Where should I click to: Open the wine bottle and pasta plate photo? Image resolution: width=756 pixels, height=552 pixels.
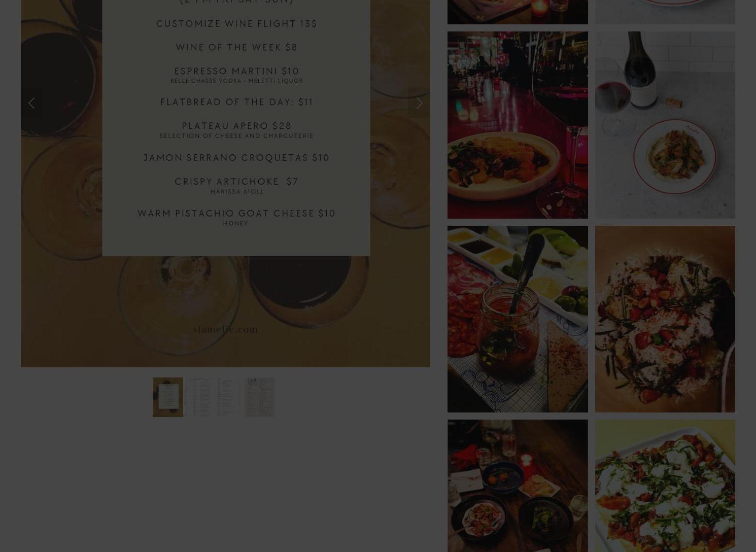[x=665, y=125]
